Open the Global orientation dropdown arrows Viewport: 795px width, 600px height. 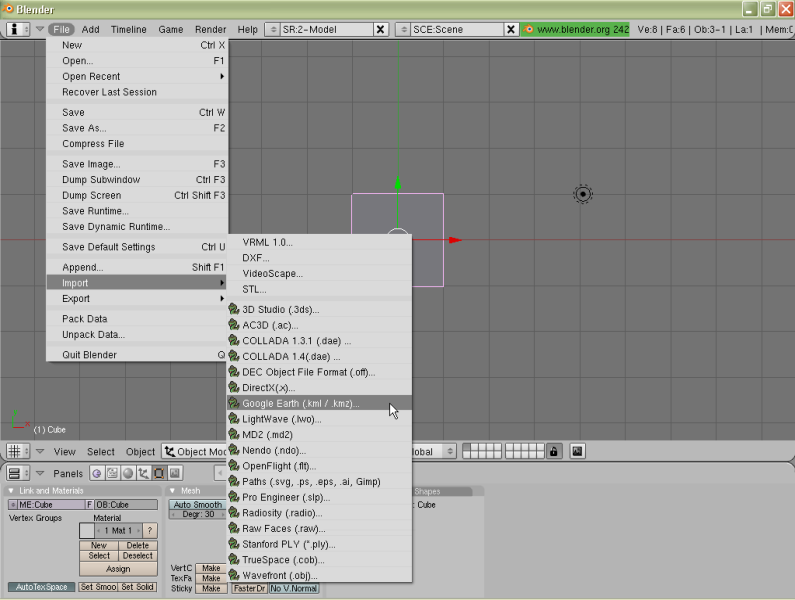pos(449,451)
